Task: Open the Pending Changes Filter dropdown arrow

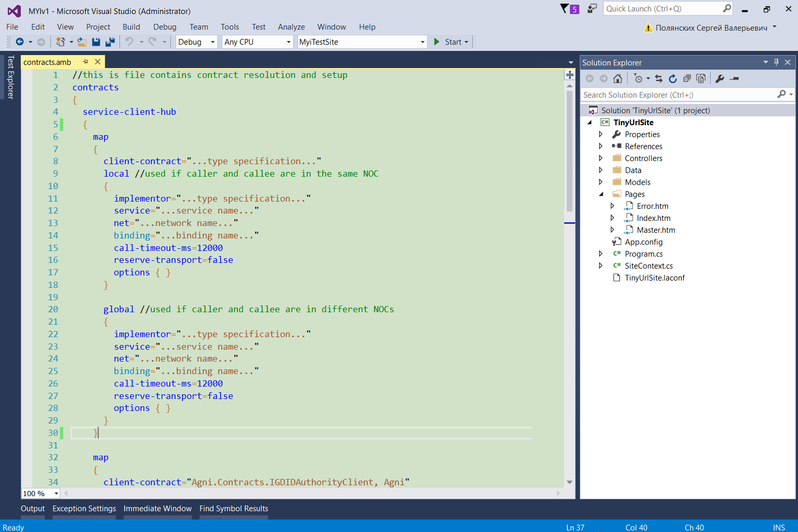Action: pos(648,78)
